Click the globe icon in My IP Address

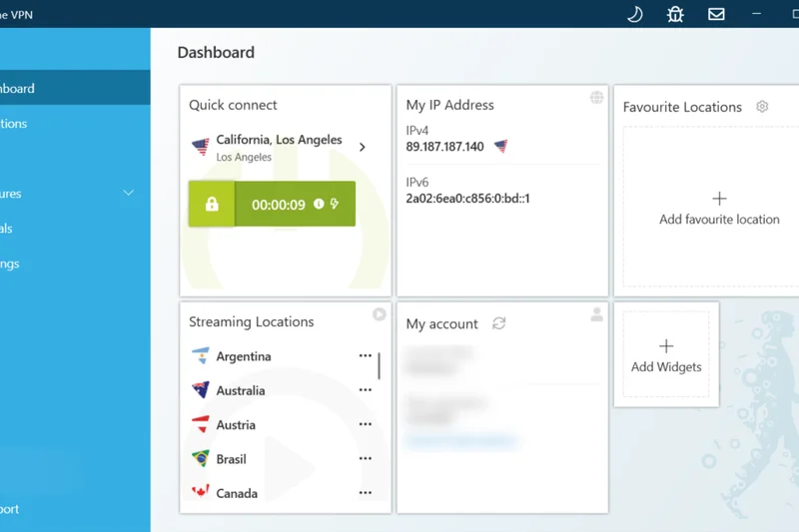coord(596,98)
